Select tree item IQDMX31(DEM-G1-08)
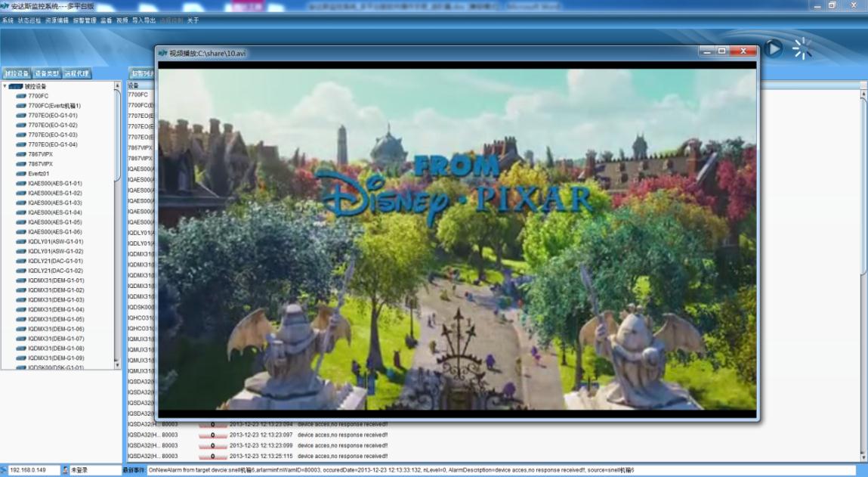Viewport: 868px width, 477px height. [57, 348]
